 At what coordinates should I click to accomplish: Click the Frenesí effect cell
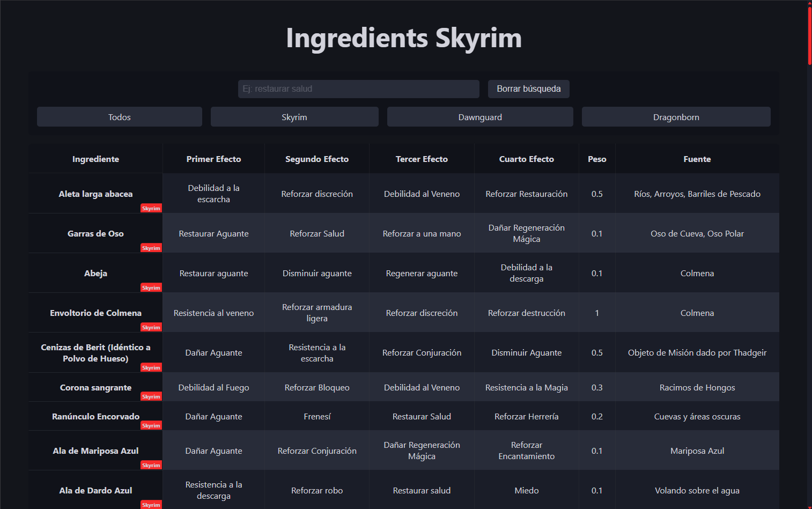pyautogui.click(x=317, y=416)
